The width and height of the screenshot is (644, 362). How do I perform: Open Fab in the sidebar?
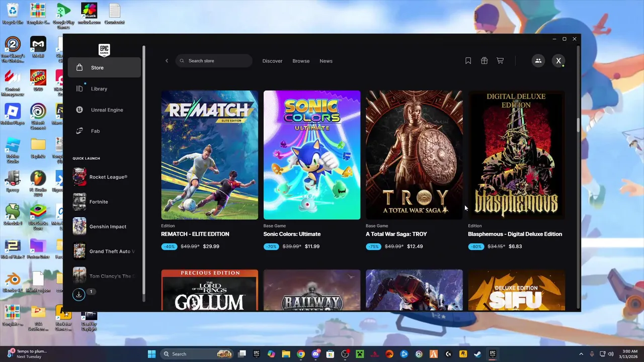(104, 131)
